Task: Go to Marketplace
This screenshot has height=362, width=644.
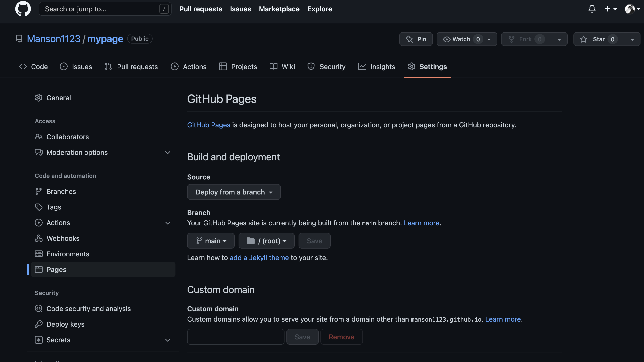Action: click(x=279, y=9)
